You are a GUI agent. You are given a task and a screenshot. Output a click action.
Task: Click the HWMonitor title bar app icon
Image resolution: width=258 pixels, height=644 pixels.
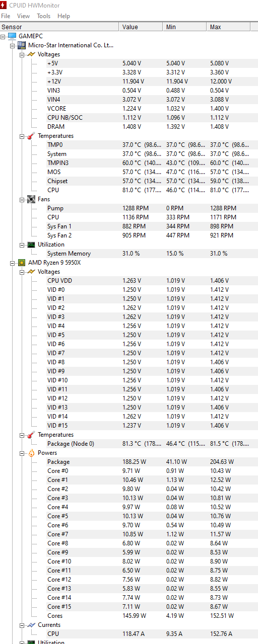4,5
